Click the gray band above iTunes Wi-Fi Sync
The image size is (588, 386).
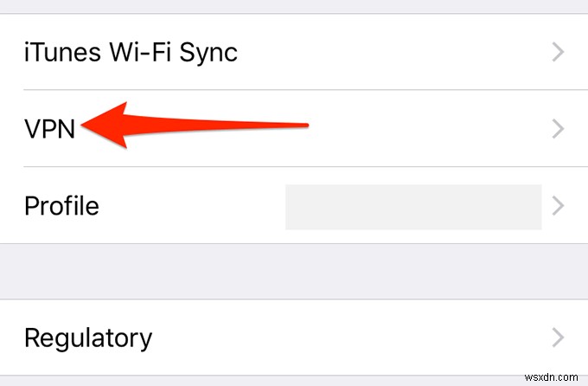294,7
